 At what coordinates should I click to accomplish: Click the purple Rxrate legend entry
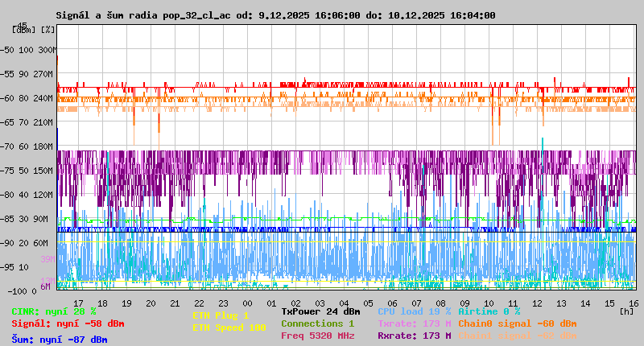pos(414,336)
